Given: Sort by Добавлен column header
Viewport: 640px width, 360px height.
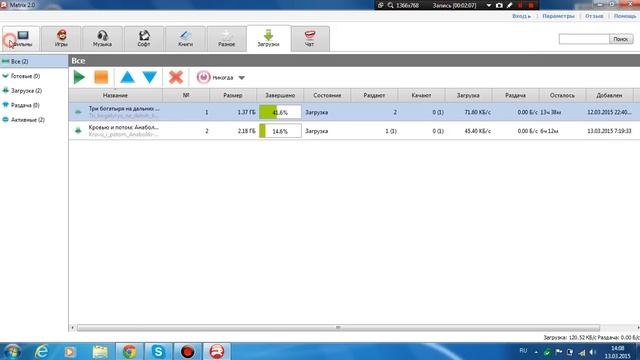Looking at the screenshot, I should 609,95.
